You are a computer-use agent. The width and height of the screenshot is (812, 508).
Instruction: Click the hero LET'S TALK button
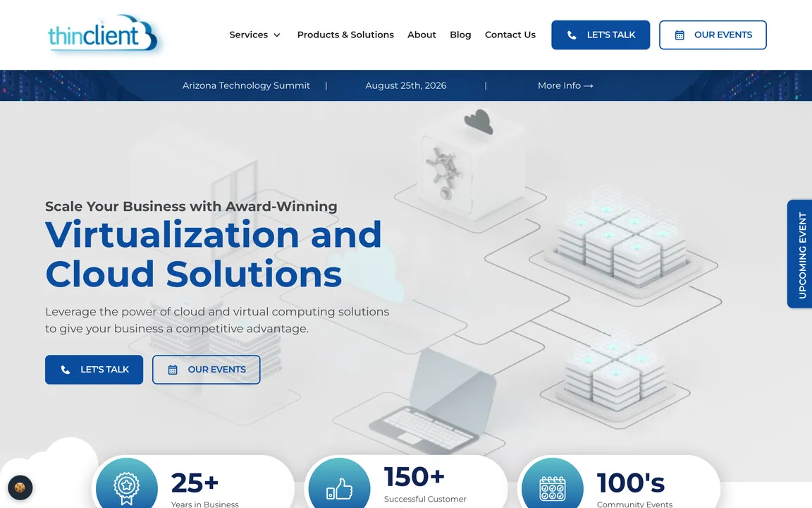tap(94, 370)
